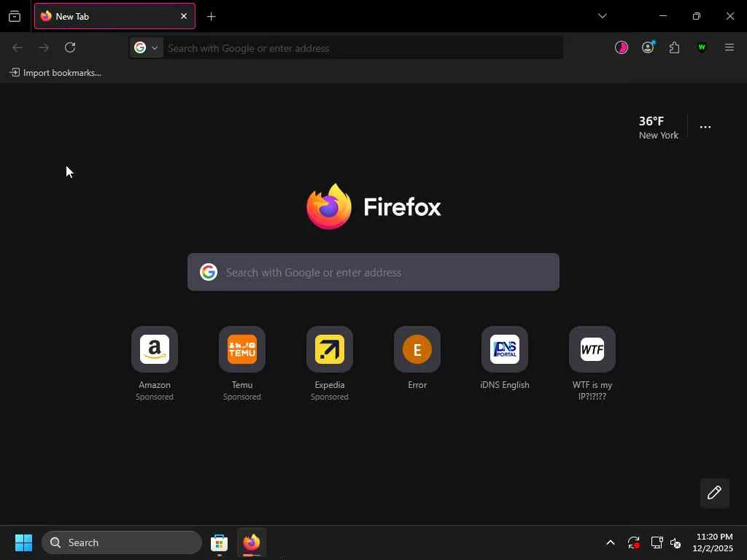
Task: Click the Firefox taskbar icon
Action: pos(252,542)
